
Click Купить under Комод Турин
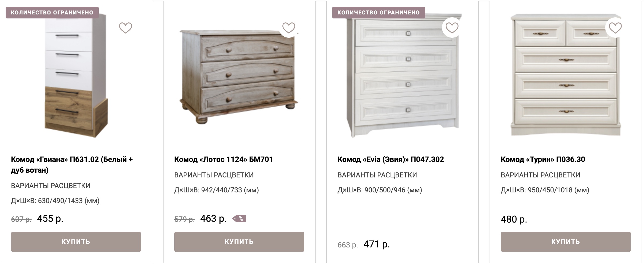566,242
